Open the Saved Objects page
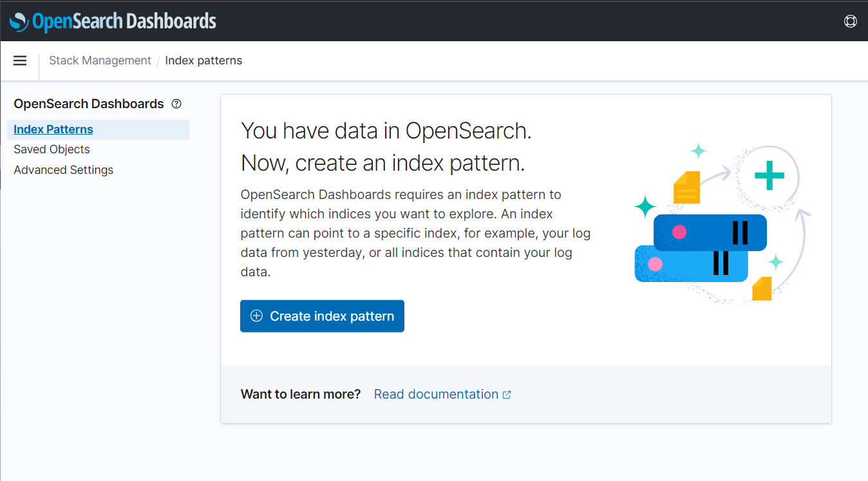The width and height of the screenshot is (868, 481). [x=52, y=149]
